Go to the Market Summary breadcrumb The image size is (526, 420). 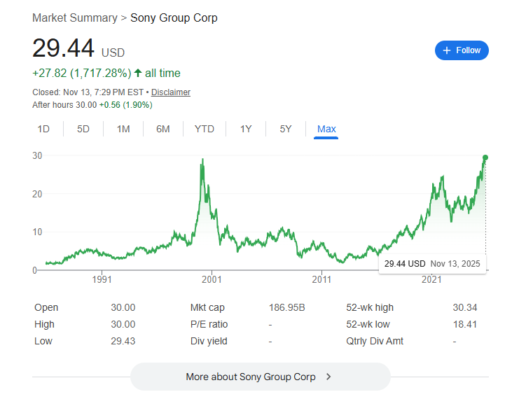tap(74, 17)
